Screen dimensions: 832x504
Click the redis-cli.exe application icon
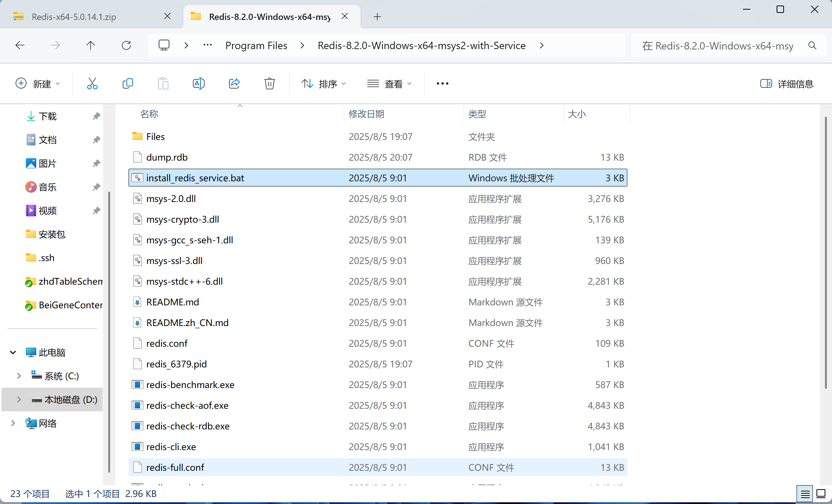(x=137, y=447)
